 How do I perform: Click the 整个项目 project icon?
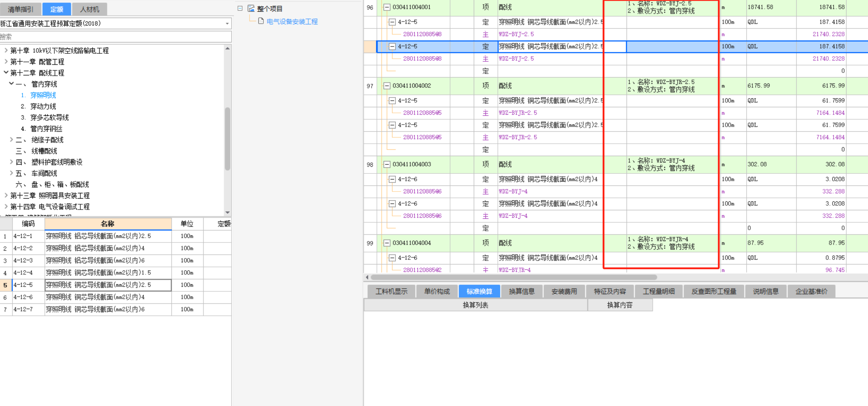pos(251,8)
